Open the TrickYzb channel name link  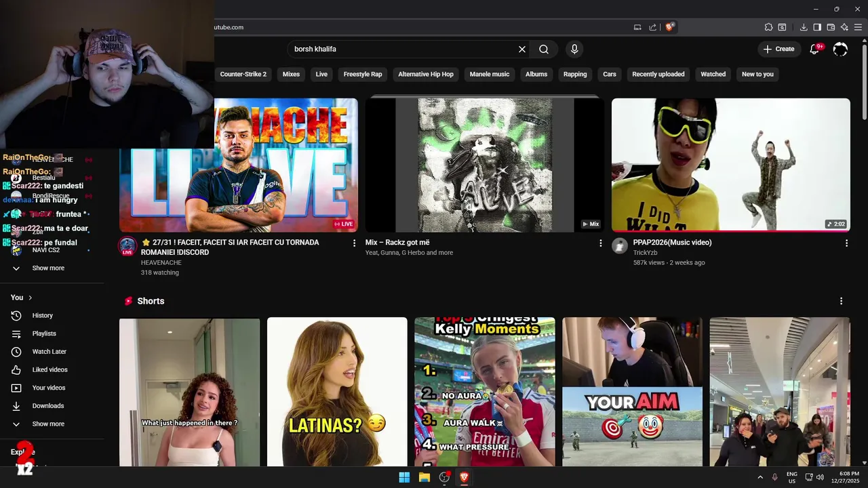(646, 253)
